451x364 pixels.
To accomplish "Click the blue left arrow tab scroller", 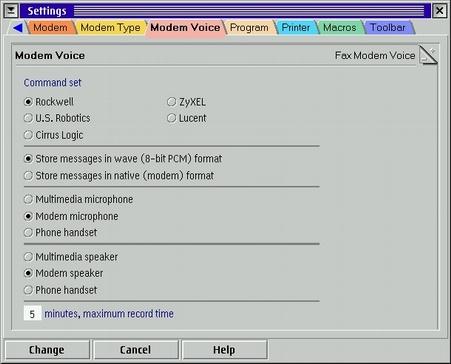I will click(18, 28).
